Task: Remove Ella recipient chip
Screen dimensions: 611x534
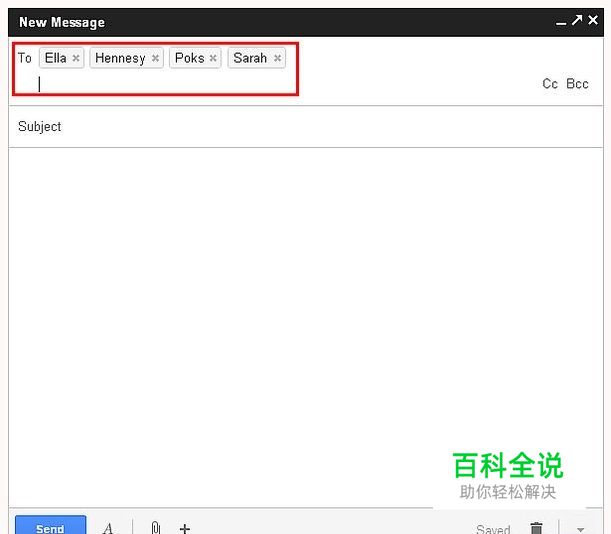Action: pyautogui.click(x=76, y=58)
